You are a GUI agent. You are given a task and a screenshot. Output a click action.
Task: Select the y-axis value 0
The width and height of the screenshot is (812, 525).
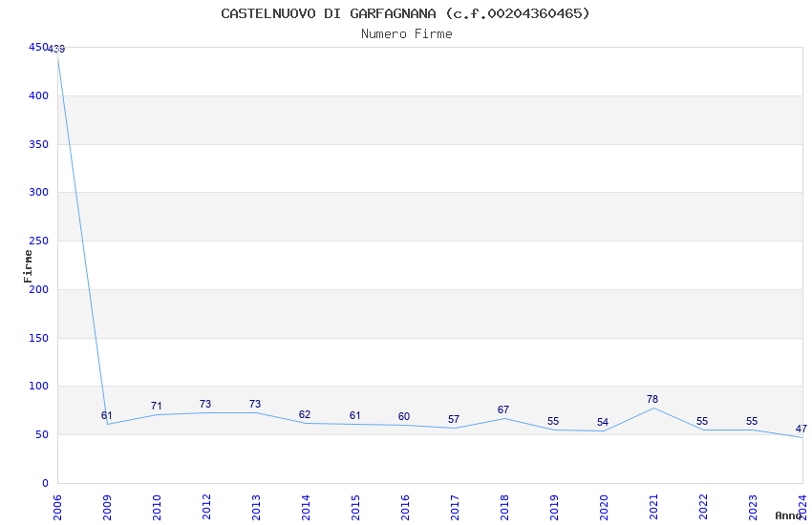point(45,483)
